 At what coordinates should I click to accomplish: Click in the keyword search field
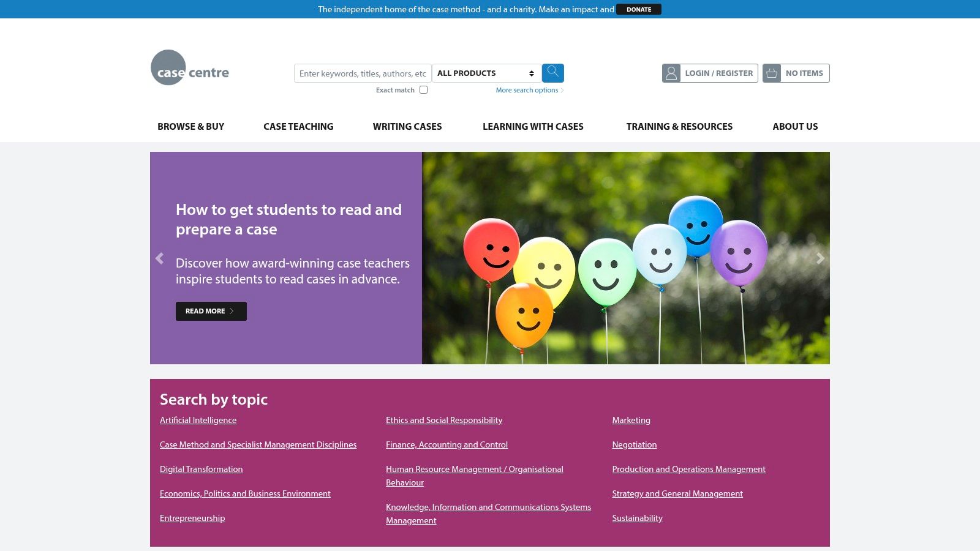[x=363, y=73]
